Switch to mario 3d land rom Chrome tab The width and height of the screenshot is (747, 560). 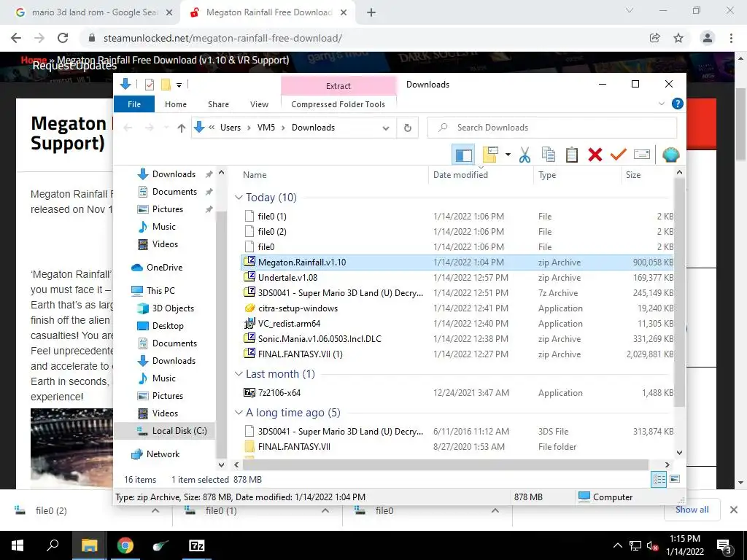click(94, 12)
